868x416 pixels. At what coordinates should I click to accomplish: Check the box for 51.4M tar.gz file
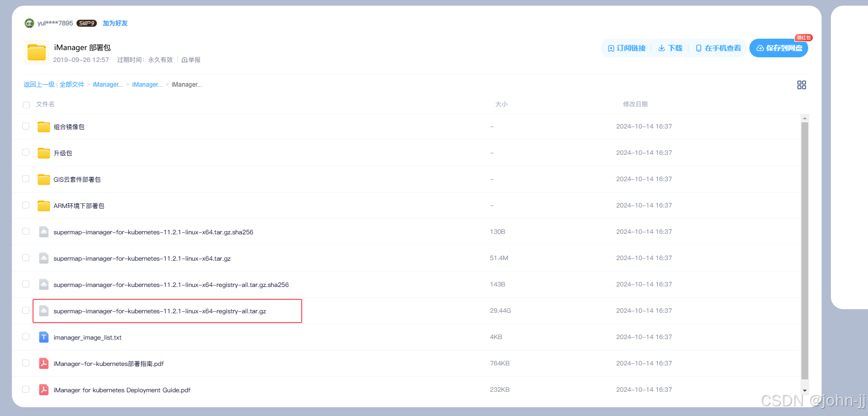point(26,258)
